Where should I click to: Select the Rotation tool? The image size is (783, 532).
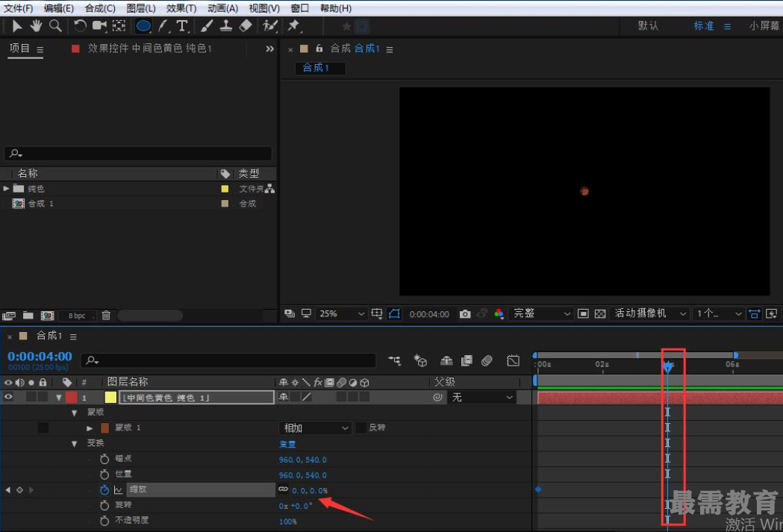(x=80, y=26)
